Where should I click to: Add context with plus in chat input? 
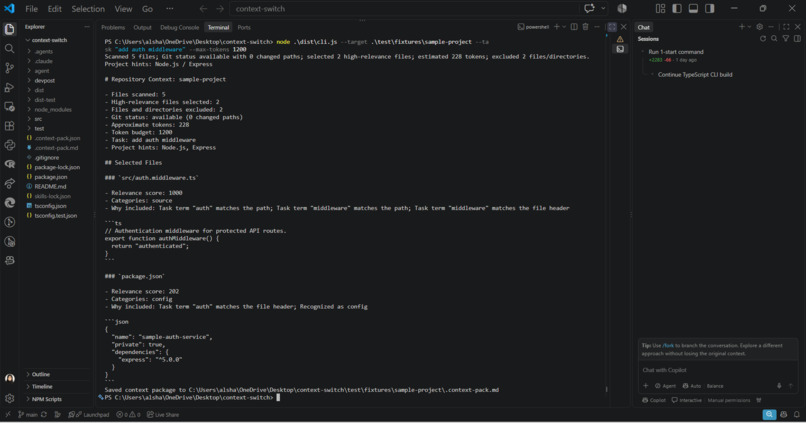646,385
